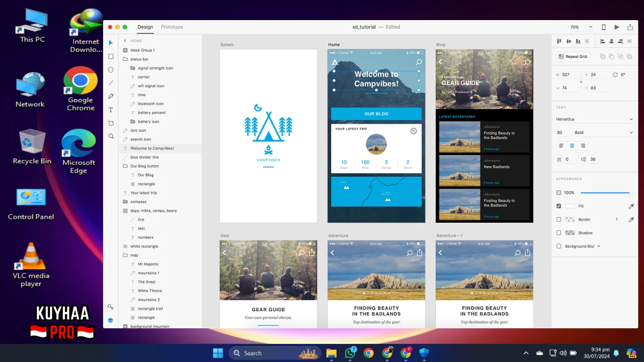This screenshot has height=362, width=644.
Task: Open the Share icon in XD
Action: 630,27
